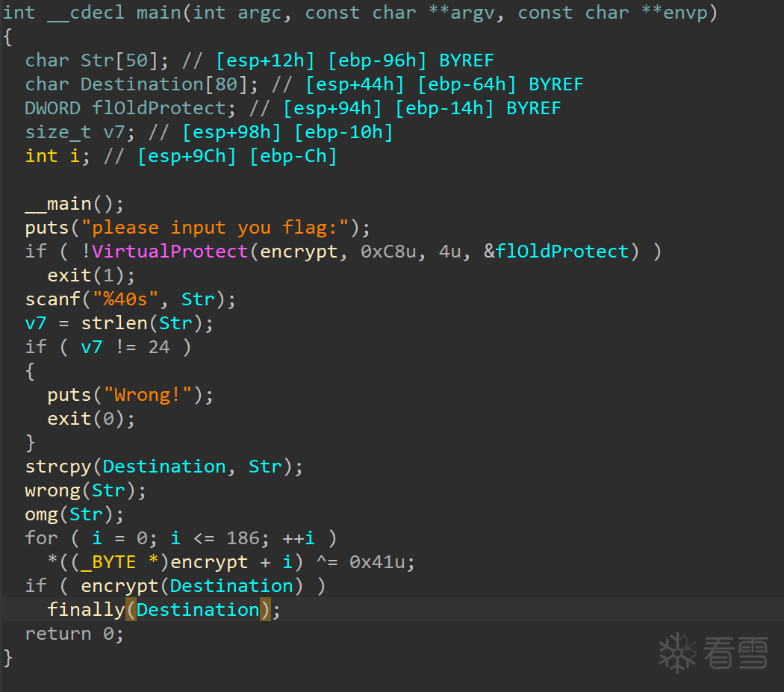Select the flOldProtect variable declaration
This screenshot has width=784, height=692.
[159, 107]
